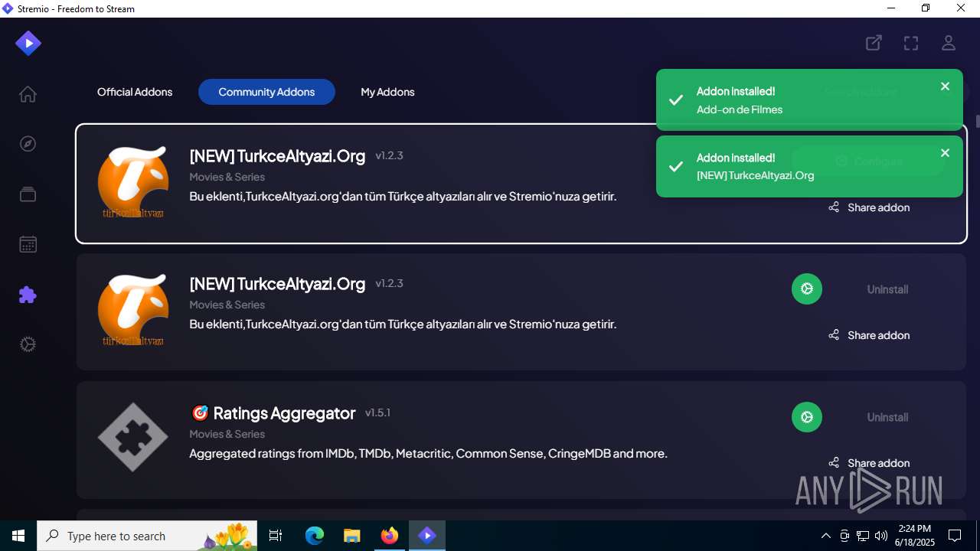Open the Board home icon
Screen dimensions: 980x551
pyautogui.click(x=28, y=94)
